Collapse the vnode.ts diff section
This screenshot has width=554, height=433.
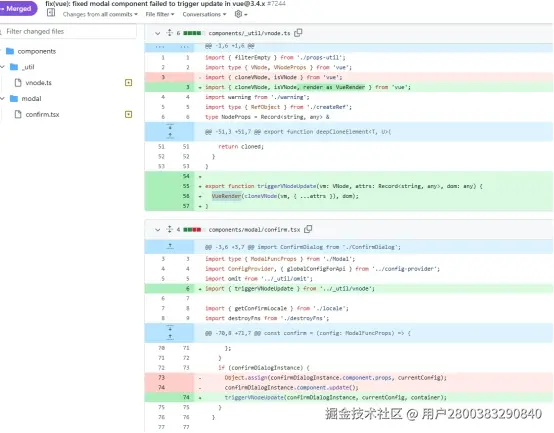[158, 33]
